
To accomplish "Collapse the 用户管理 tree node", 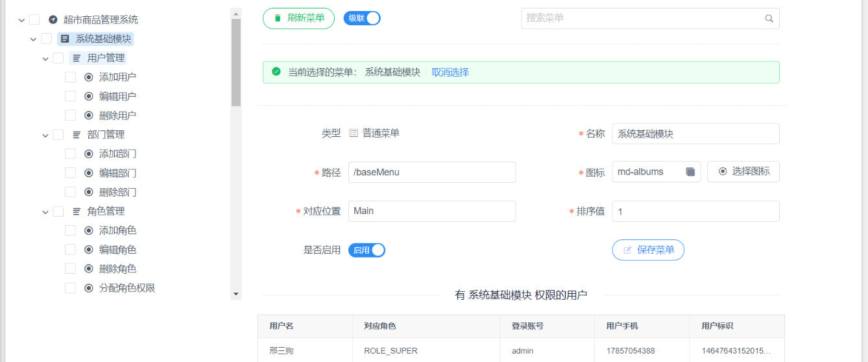I will 45,58.
